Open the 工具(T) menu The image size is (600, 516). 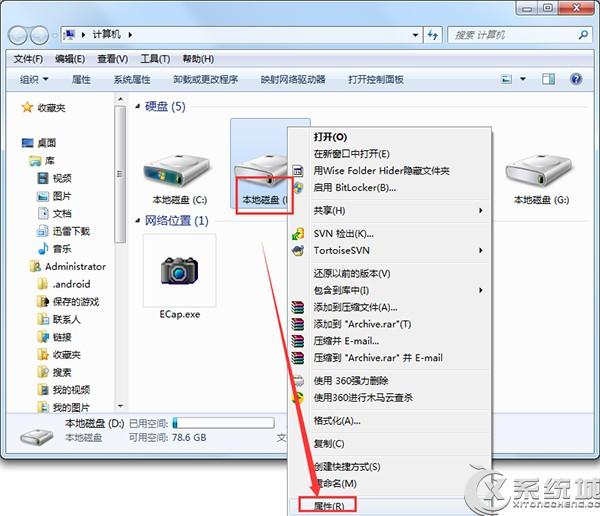coord(155,59)
